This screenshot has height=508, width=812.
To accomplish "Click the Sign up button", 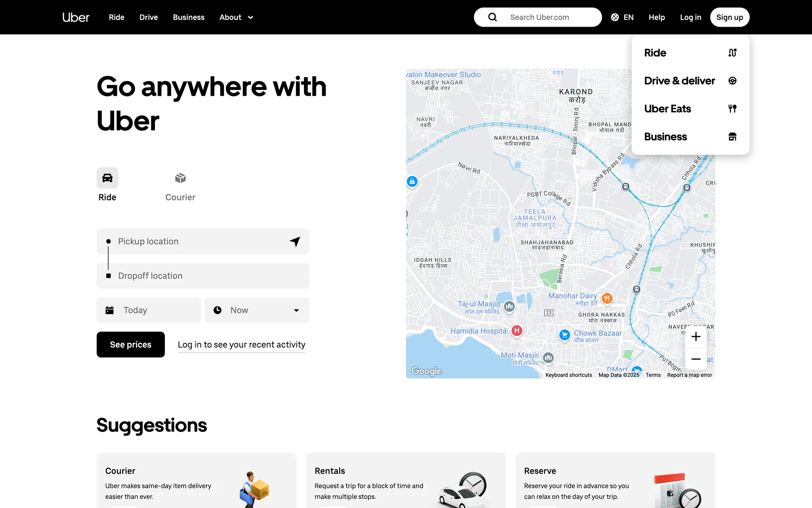I will click(x=729, y=17).
